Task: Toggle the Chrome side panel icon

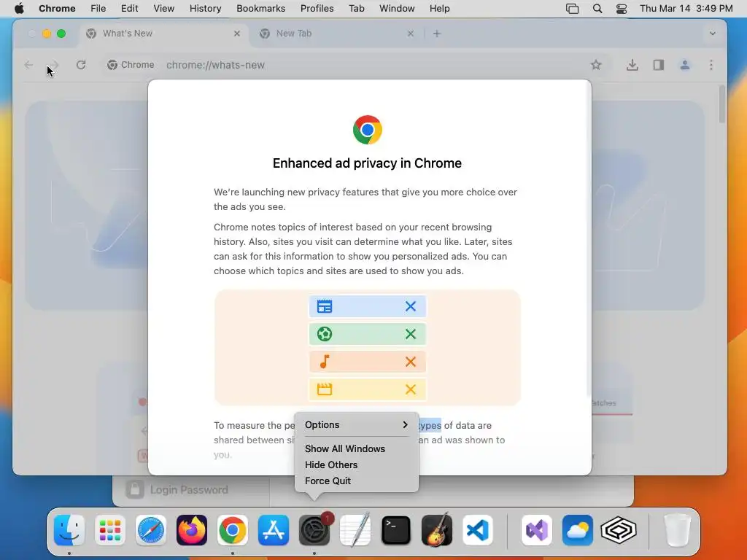Action: tap(659, 65)
